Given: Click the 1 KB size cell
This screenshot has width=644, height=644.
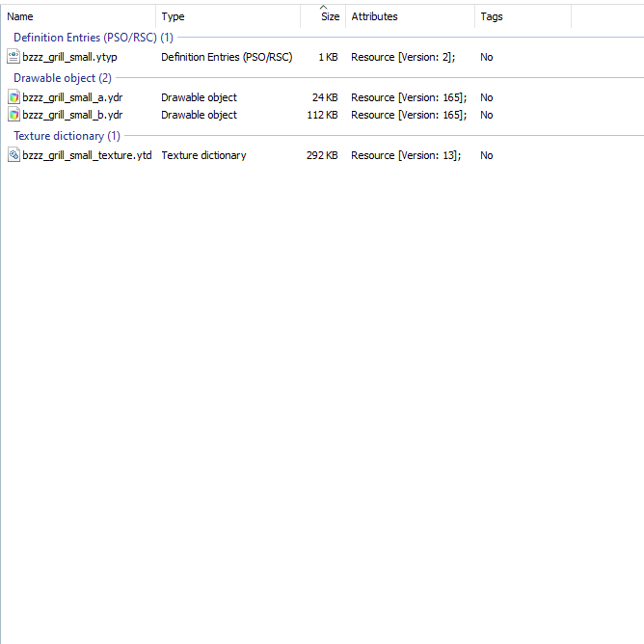Looking at the screenshot, I should [328, 57].
